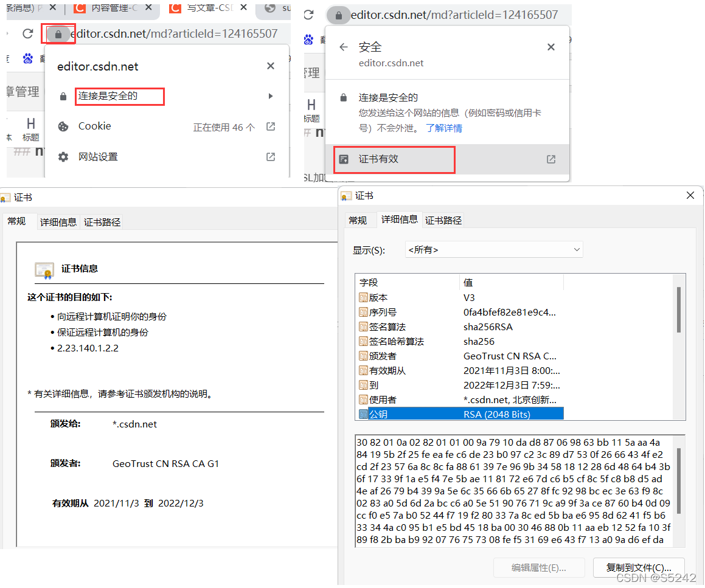
Task: Go back using arrow in 安全 popup
Action: point(344,47)
